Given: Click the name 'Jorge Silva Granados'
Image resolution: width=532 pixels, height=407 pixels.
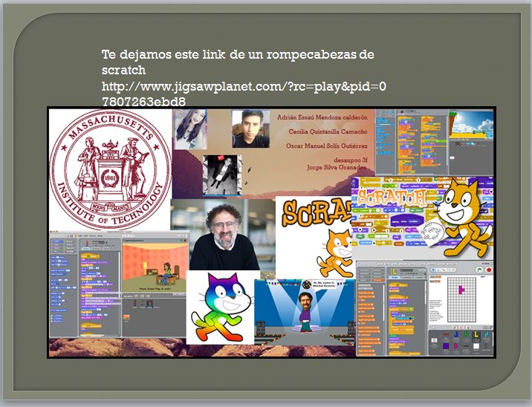Looking at the screenshot, I should tap(337, 167).
